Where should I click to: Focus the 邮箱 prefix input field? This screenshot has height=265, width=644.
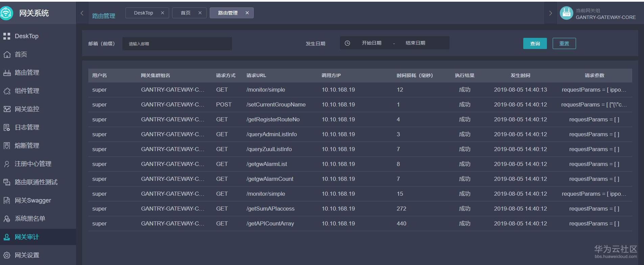point(177,44)
